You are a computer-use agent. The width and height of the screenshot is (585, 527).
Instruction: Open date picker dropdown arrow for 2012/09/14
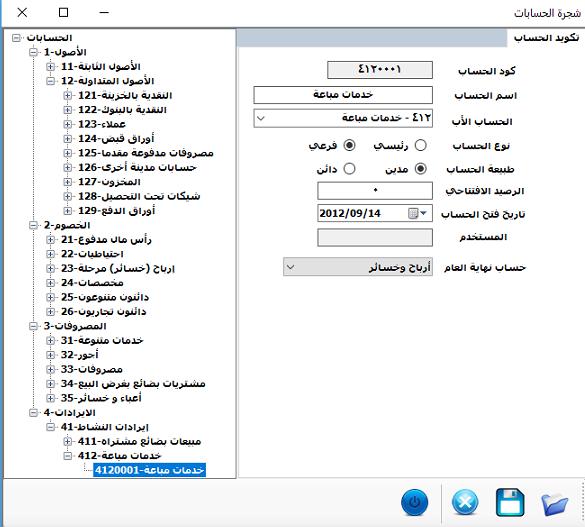[423, 213]
